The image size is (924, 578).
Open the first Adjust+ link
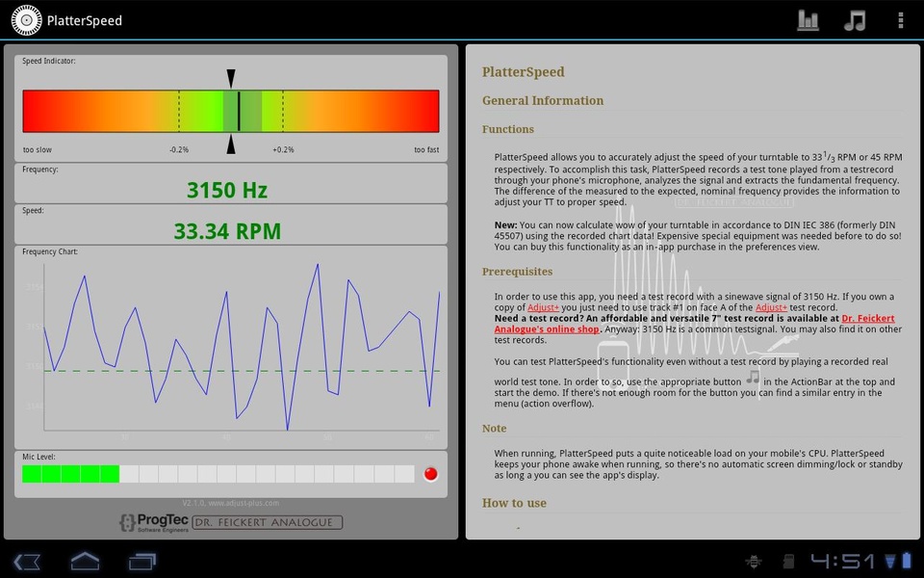point(543,307)
